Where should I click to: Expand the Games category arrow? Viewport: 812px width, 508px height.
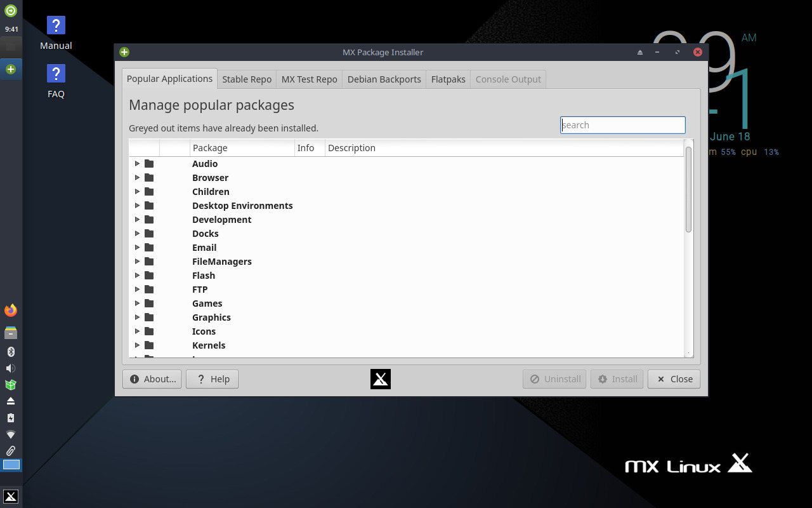[x=138, y=303]
